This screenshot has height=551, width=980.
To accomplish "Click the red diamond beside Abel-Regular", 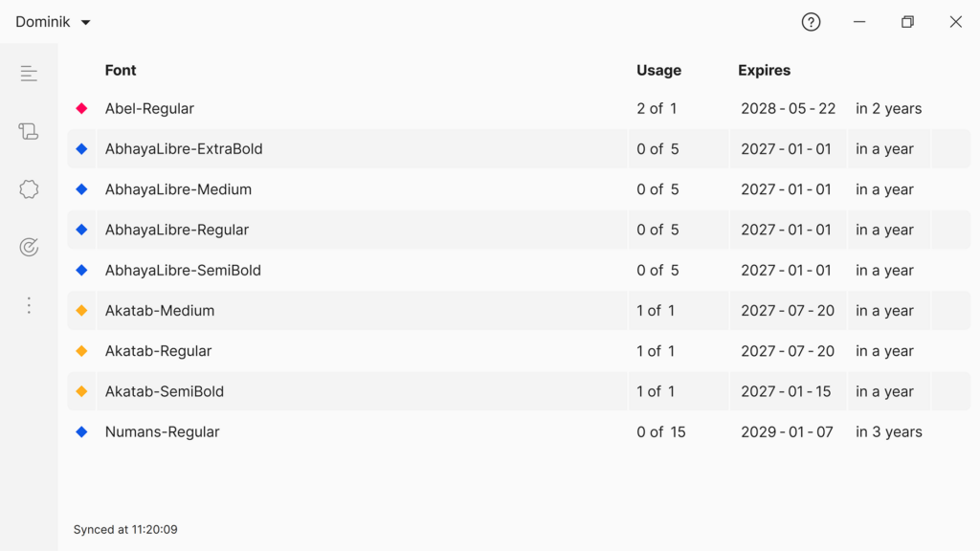I will (x=81, y=109).
